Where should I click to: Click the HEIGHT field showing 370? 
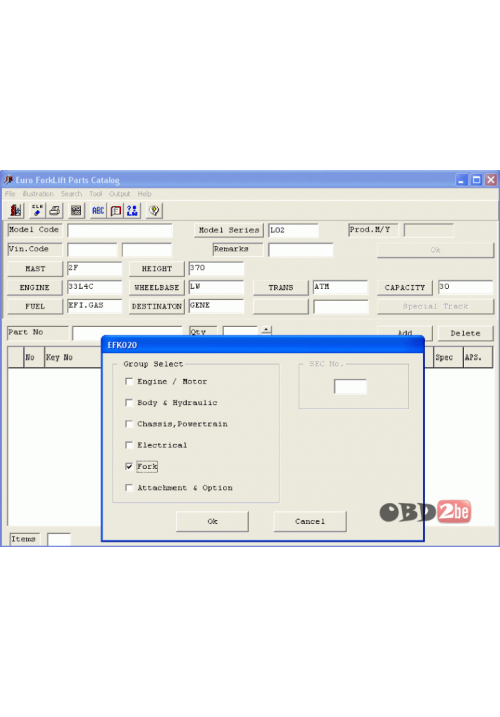pyautogui.click(x=216, y=268)
